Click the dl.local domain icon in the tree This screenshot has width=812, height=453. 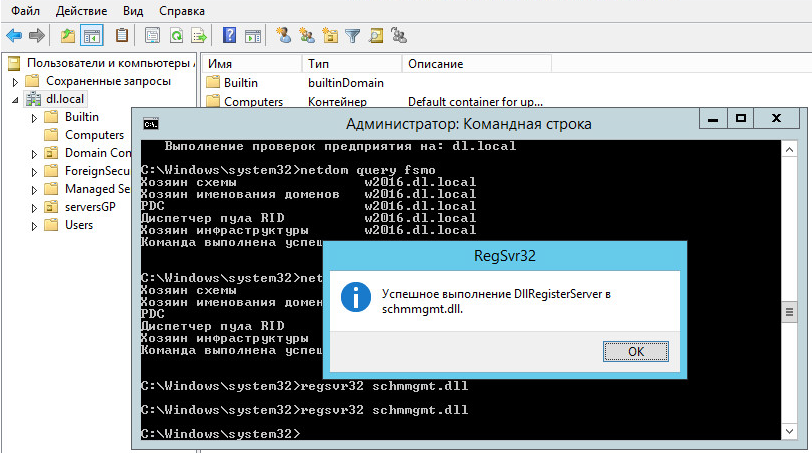[34, 99]
